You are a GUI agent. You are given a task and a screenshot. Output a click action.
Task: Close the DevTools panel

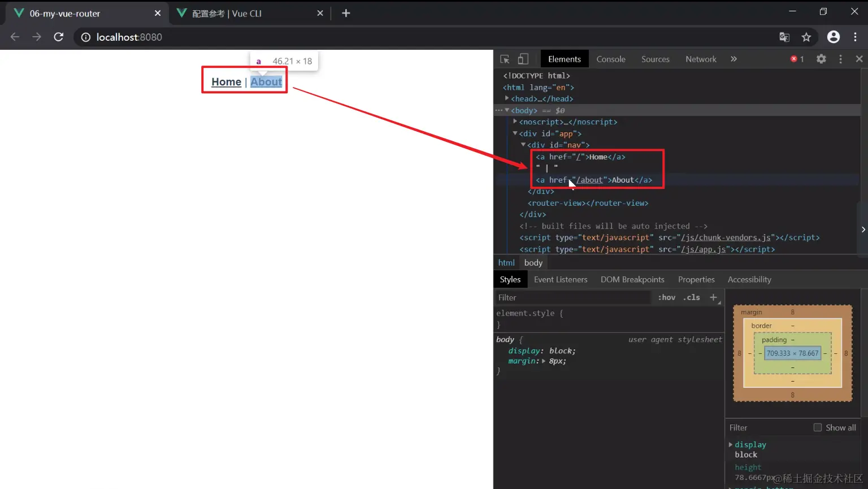(x=859, y=59)
